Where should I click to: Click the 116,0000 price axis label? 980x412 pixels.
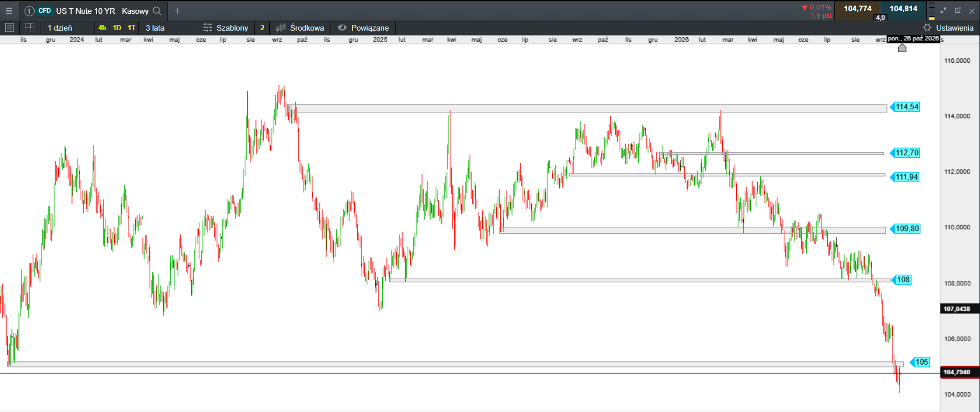click(x=957, y=61)
